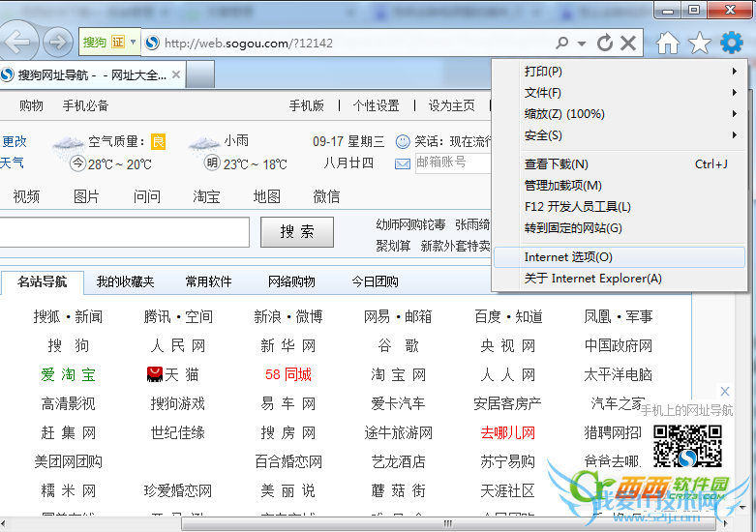The width and height of the screenshot is (756, 532).
Task: Refresh the page with reload icon
Action: [x=605, y=43]
